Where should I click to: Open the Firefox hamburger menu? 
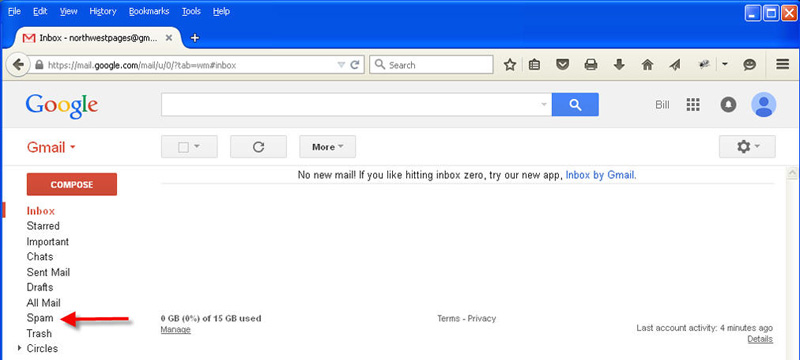click(783, 64)
